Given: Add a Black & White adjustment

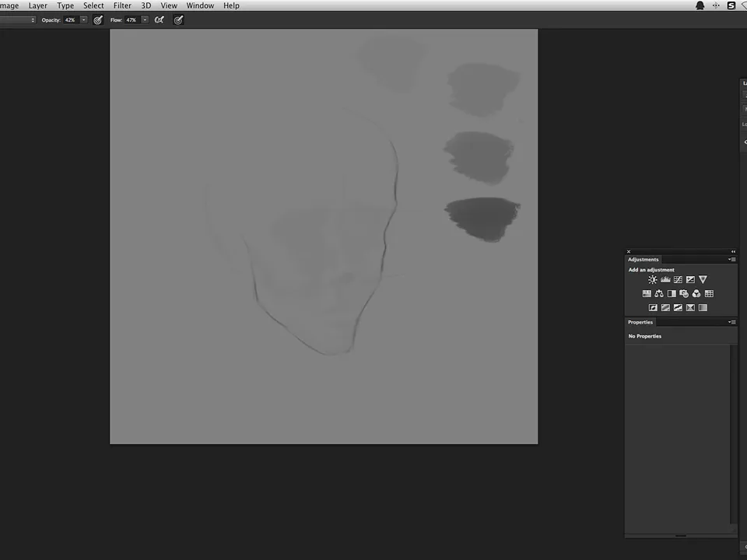Looking at the screenshot, I should tap(672, 294).
